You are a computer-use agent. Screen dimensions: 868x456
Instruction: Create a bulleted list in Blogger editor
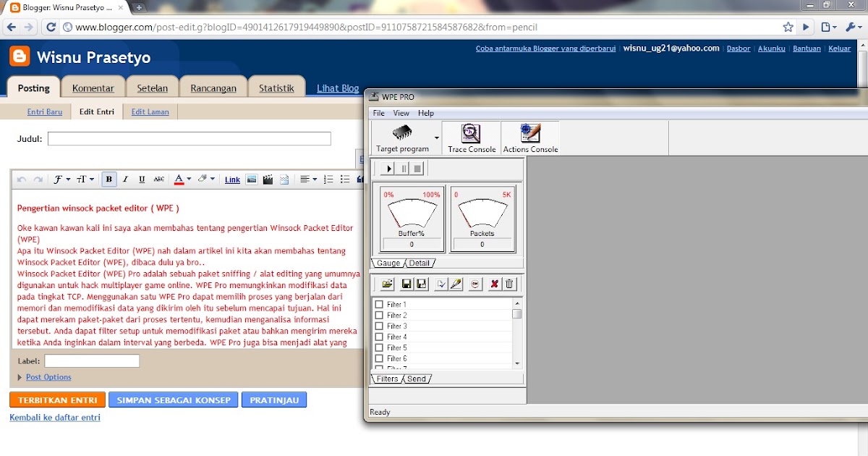(345, 180)
